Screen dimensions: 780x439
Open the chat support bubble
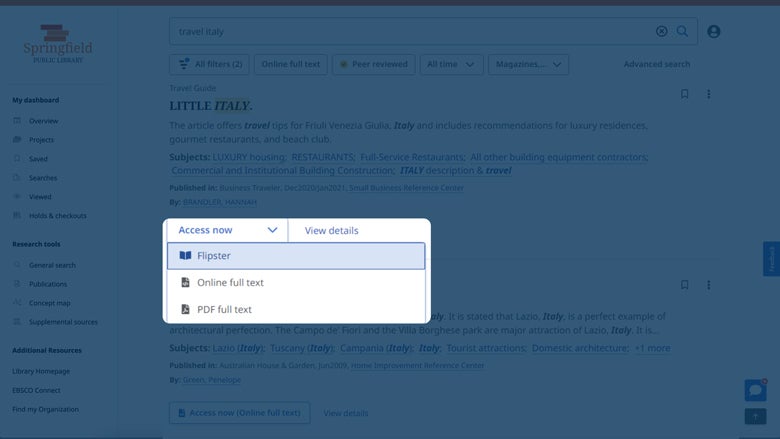755,390
